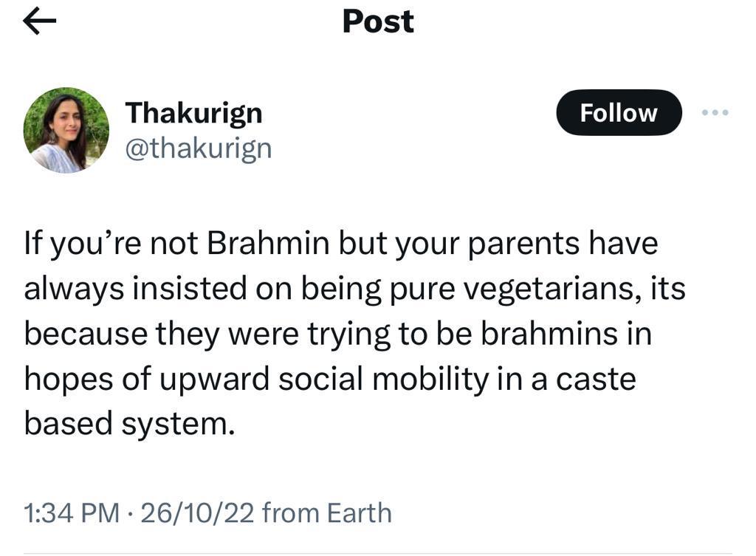Open the @thakurign handle link
This screenshot has height=556, width=756.
point(199,148)
